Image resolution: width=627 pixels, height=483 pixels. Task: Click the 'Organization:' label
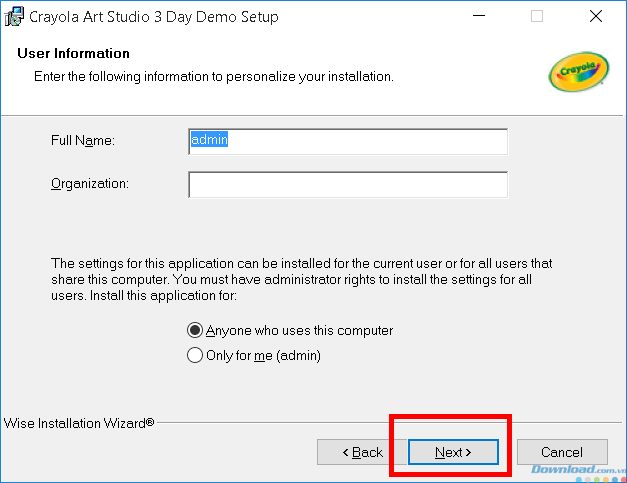(90, 184)
